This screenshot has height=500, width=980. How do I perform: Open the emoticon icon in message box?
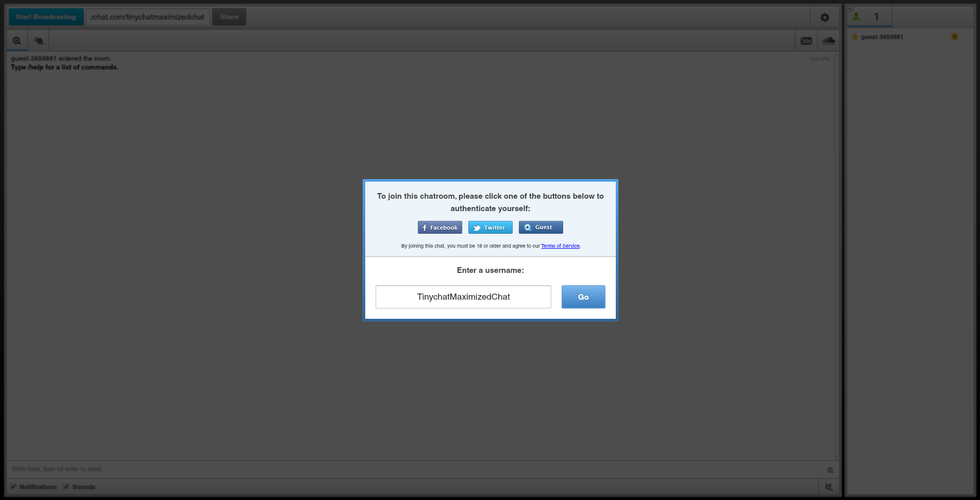830,470
